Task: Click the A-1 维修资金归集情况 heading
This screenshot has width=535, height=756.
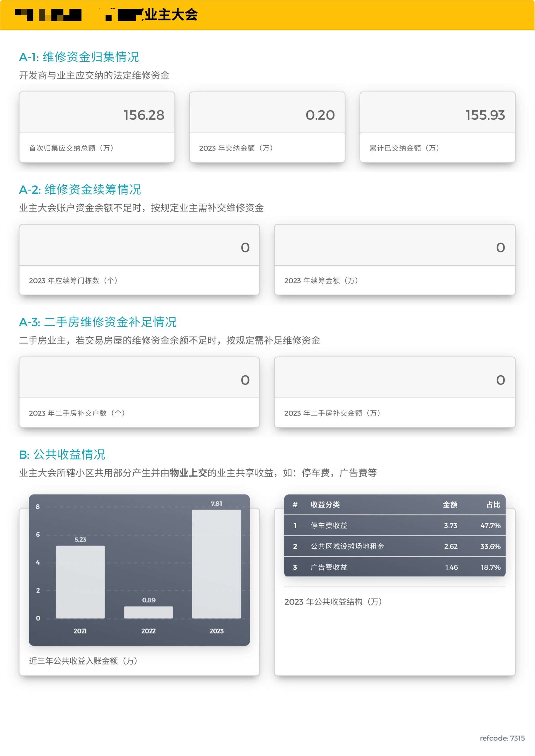Action: [x=79, y=57]
